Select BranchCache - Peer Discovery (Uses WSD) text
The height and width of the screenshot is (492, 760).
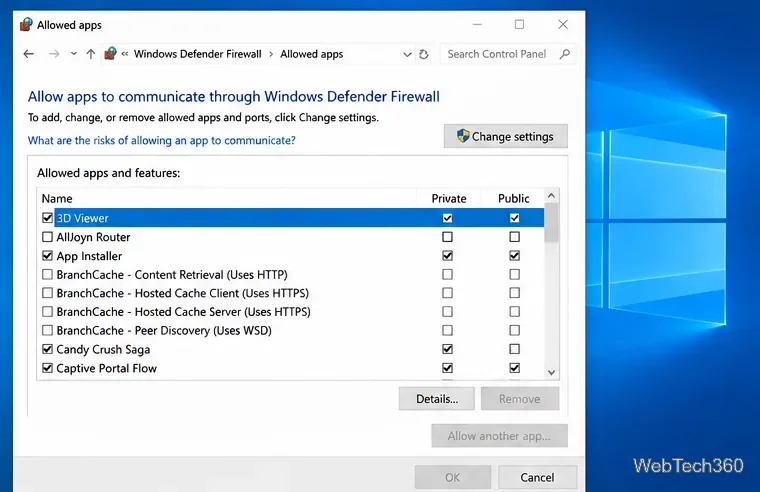(x=164, y=331)
